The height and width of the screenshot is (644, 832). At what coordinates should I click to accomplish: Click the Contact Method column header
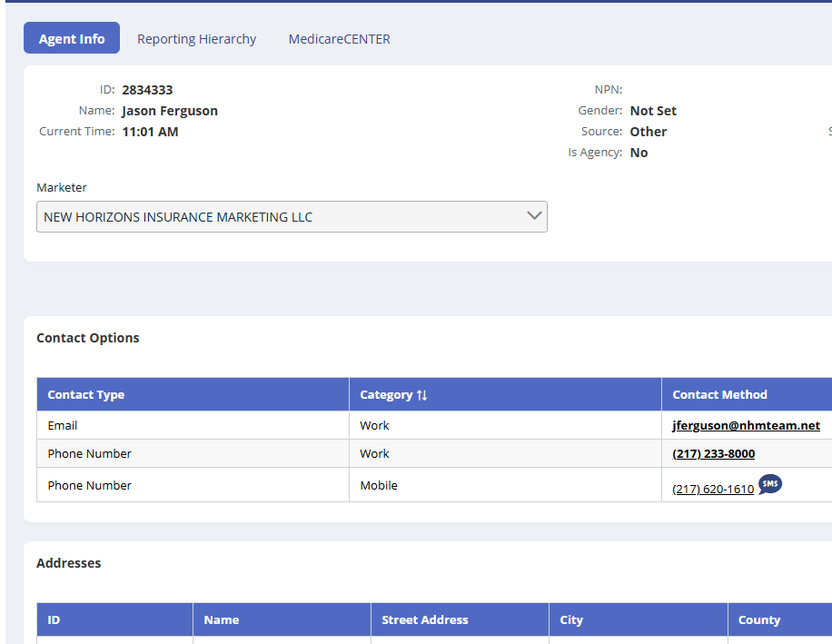[719, 395]
